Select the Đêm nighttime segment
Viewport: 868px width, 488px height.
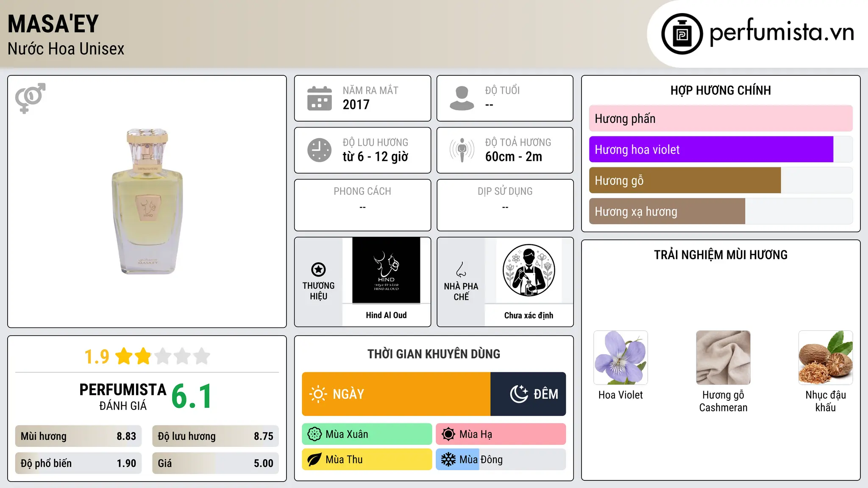528,394
